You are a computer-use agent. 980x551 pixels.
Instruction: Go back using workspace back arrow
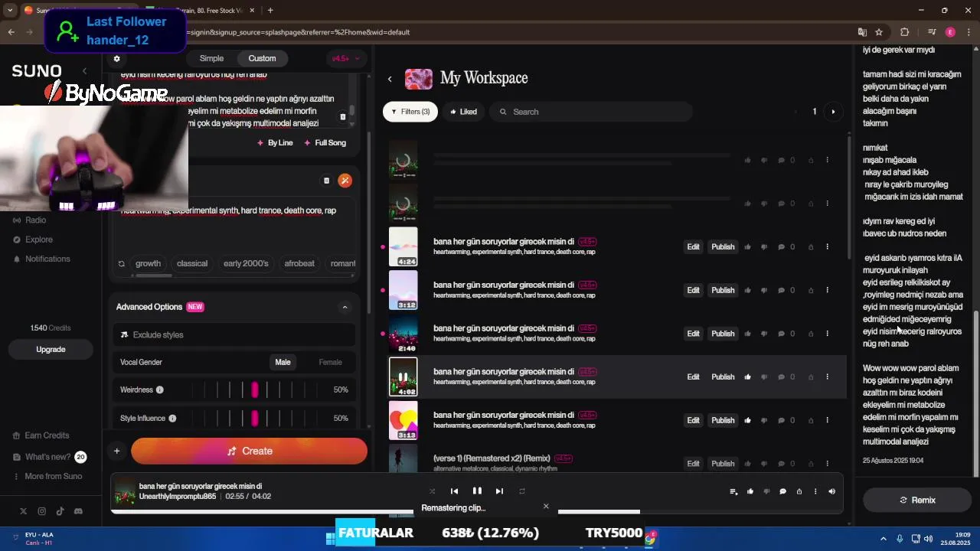tap(390, 79)
